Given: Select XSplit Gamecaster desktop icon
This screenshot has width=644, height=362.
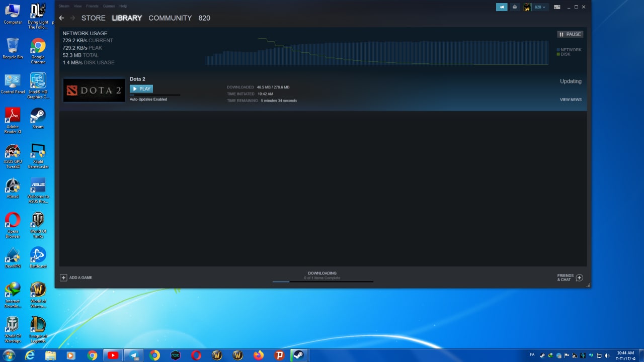Looking at the screenshot, I should click(x=38, y=156).
